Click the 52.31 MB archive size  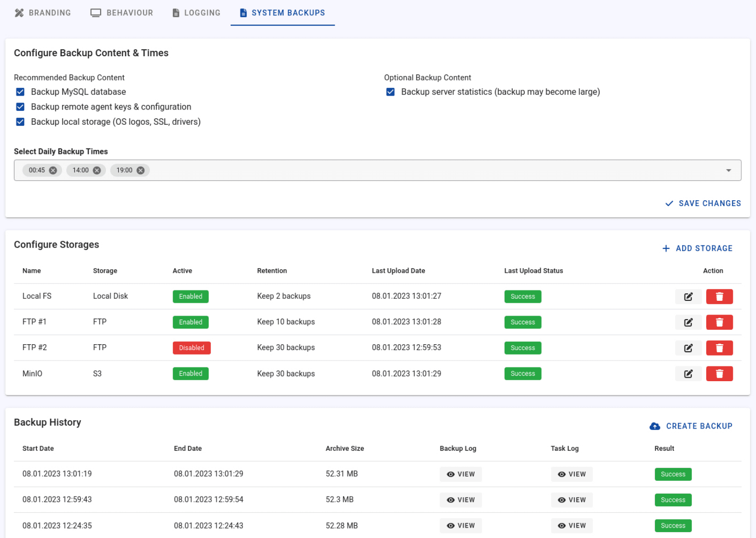point(342,474)
